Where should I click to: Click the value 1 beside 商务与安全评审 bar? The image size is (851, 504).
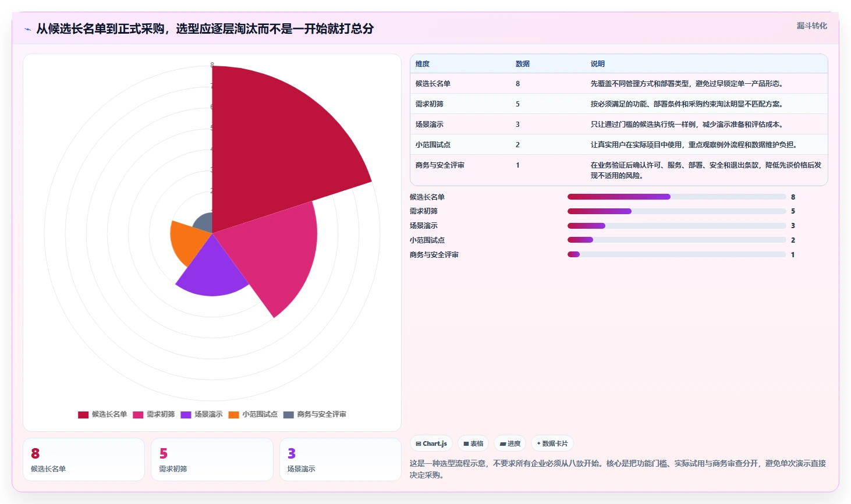click(x=793, y=255)
